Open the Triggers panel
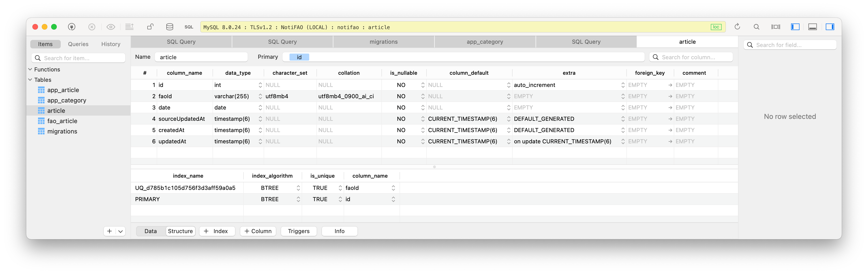The width and height of the screenshot is (868, 274). pos(299,231)
